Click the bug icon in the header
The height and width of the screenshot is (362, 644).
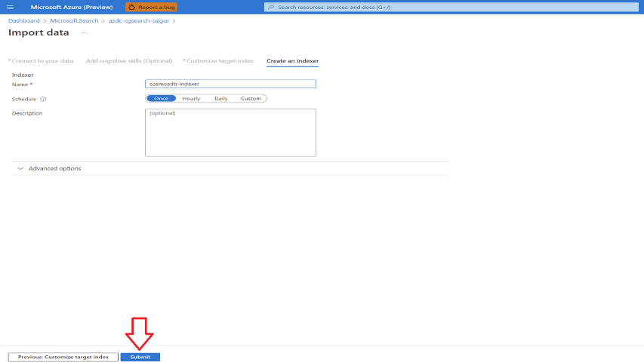click(131, 7)
